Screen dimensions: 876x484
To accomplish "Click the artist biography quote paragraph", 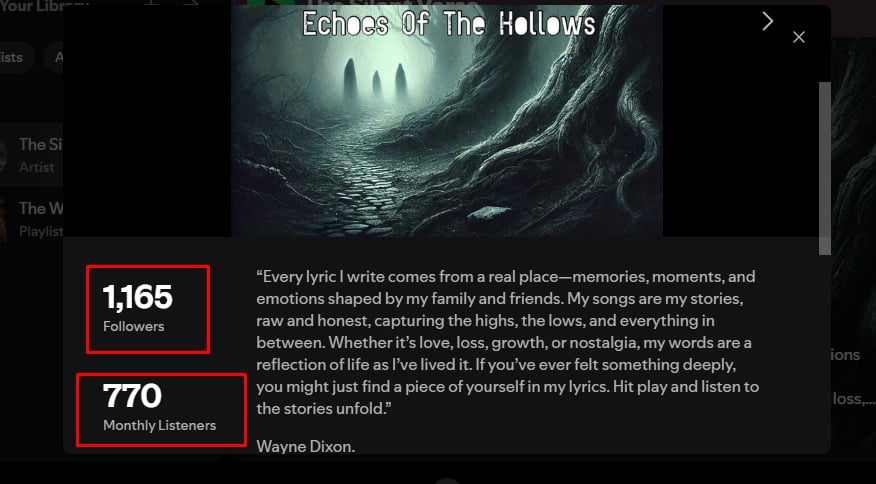I will click(507, 343).
